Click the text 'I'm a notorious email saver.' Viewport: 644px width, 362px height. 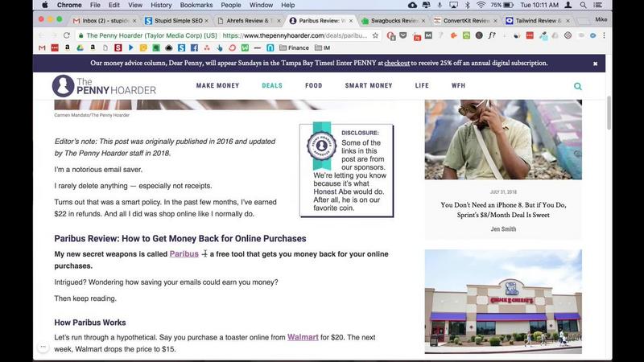point(98,170)
